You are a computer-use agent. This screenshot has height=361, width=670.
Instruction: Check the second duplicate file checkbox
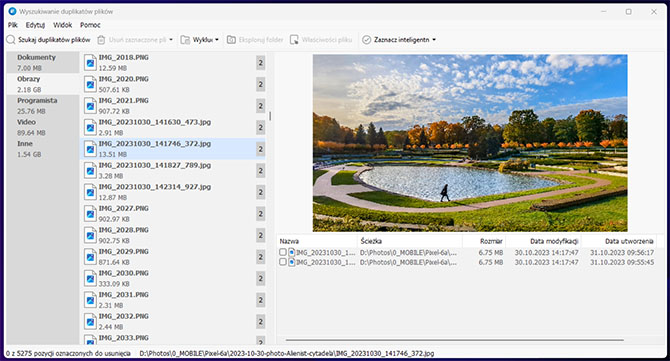[282, 262]
